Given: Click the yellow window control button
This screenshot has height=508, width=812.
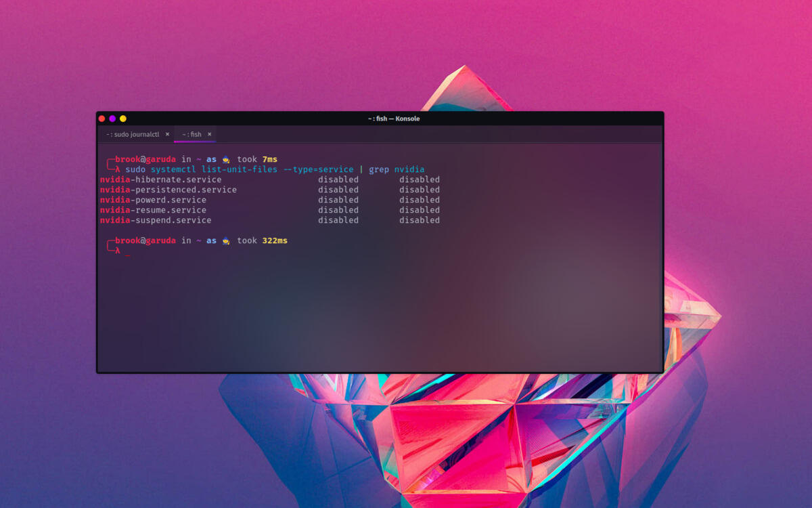Looking at the screenshot, I should coord(123,119).
